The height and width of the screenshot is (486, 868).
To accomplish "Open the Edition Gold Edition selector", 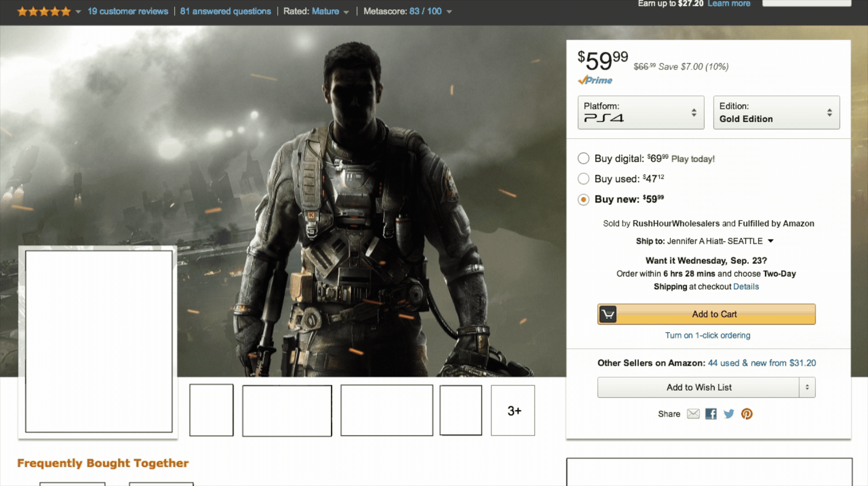I will pyautogui.click(x=776, y=112).
